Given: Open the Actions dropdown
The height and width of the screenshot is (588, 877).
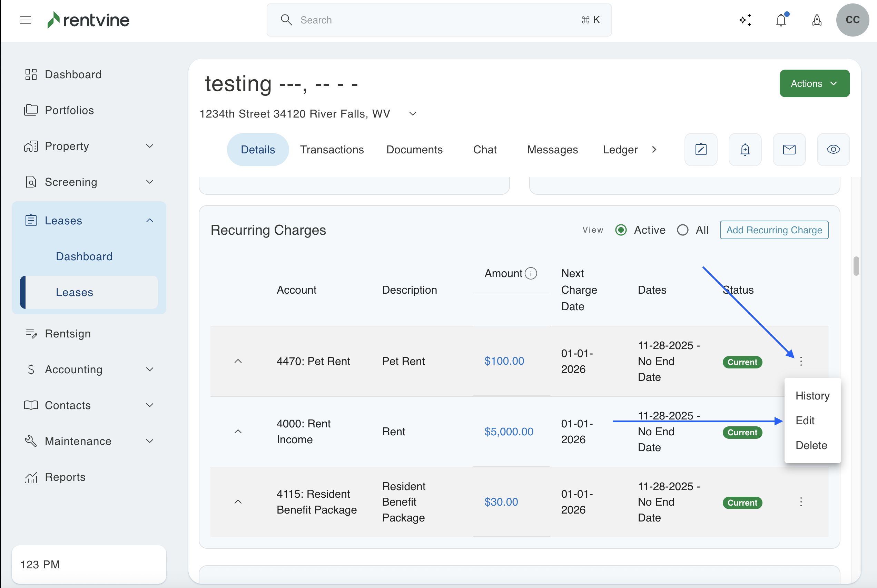Looking at the screenshot, I should coord(814,83).
